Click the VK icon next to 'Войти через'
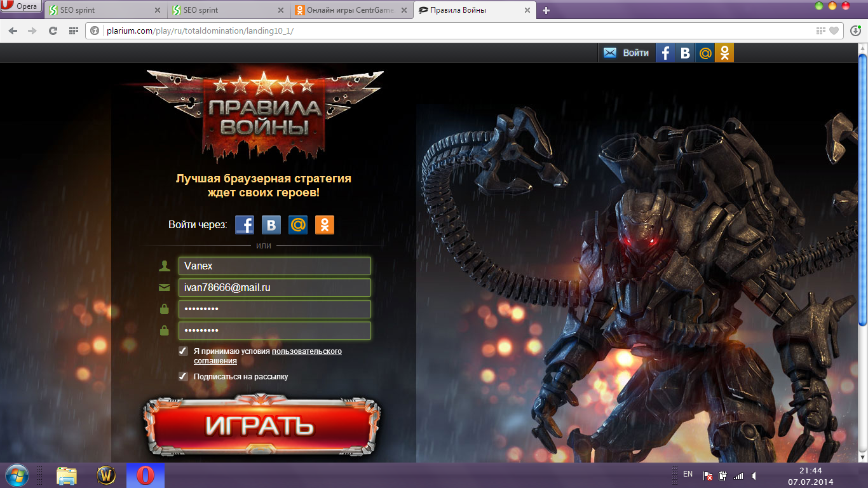Viewport: 868px width, 488px height. (271, 224)
